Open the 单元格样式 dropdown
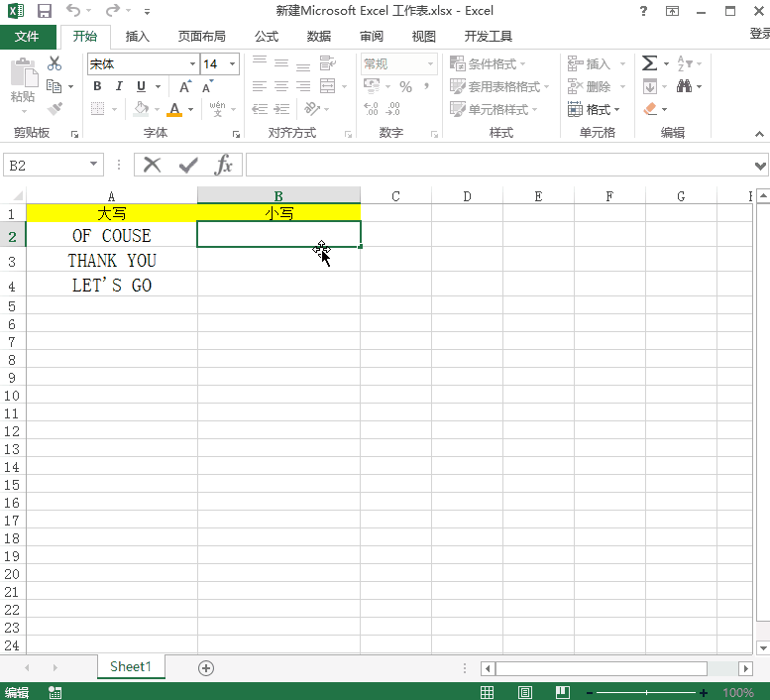Viewport: 770px width, 700px height. [x=494, y=109]
